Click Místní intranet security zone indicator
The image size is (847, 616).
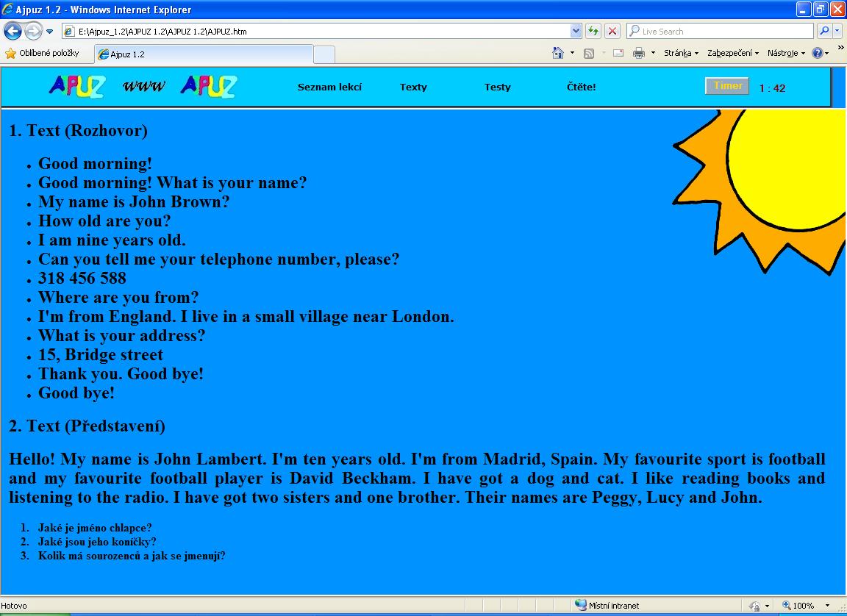[607, 606]
